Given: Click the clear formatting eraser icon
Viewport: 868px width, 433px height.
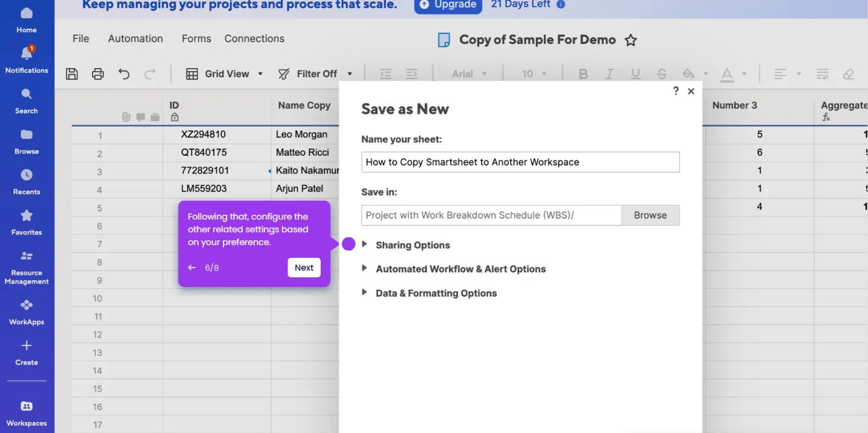Looking at the screenshot, I should (849, 74).
